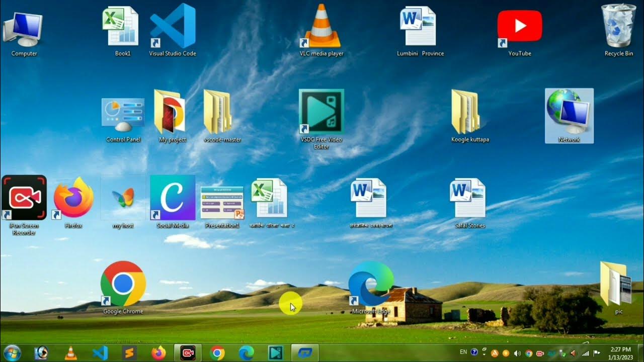Select the vscode-master folder
Image resolution: width=644 pixels, height=362 pixels.
(x=222, y=117)
